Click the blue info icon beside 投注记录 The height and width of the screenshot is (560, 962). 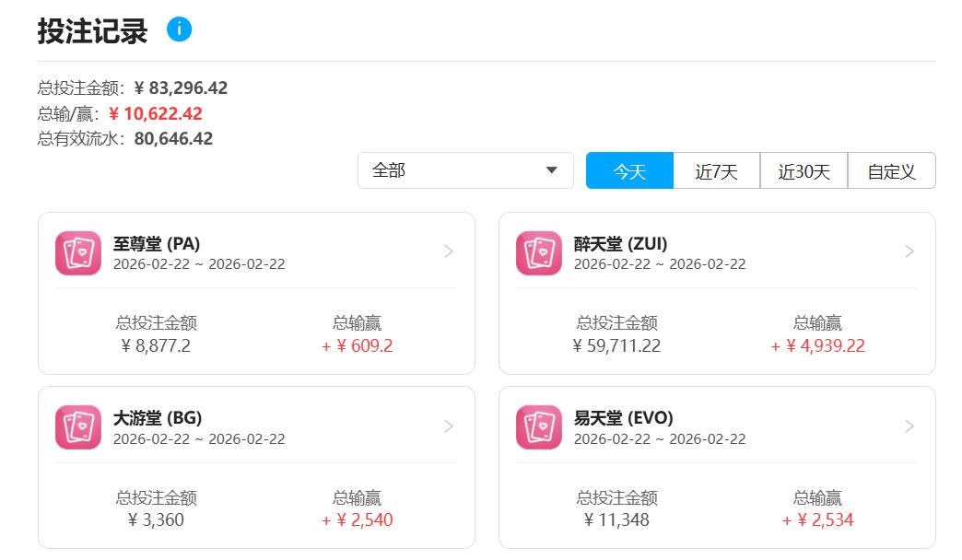pos(179,29)
